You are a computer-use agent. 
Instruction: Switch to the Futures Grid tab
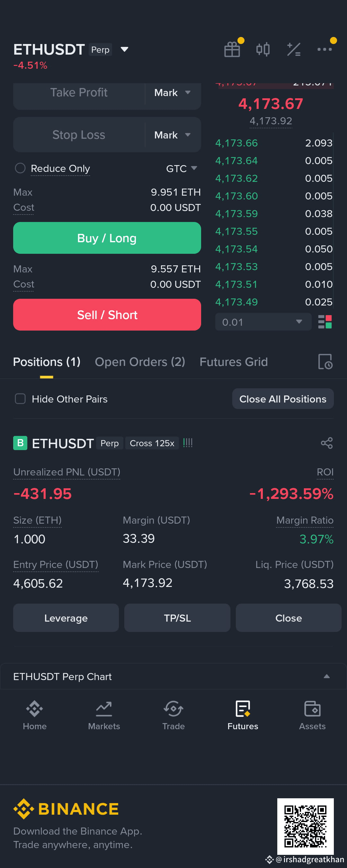[x=234, y=361]
